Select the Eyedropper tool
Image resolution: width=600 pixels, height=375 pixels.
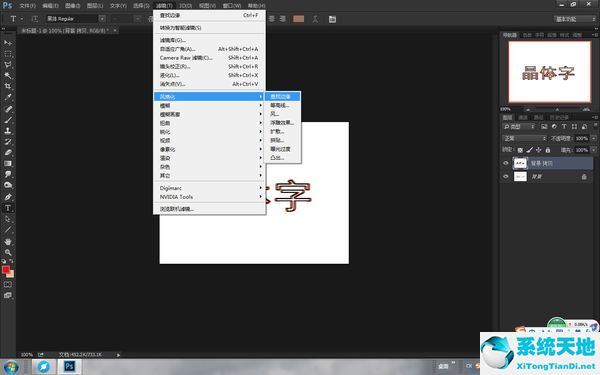click(x=8, y=98)
